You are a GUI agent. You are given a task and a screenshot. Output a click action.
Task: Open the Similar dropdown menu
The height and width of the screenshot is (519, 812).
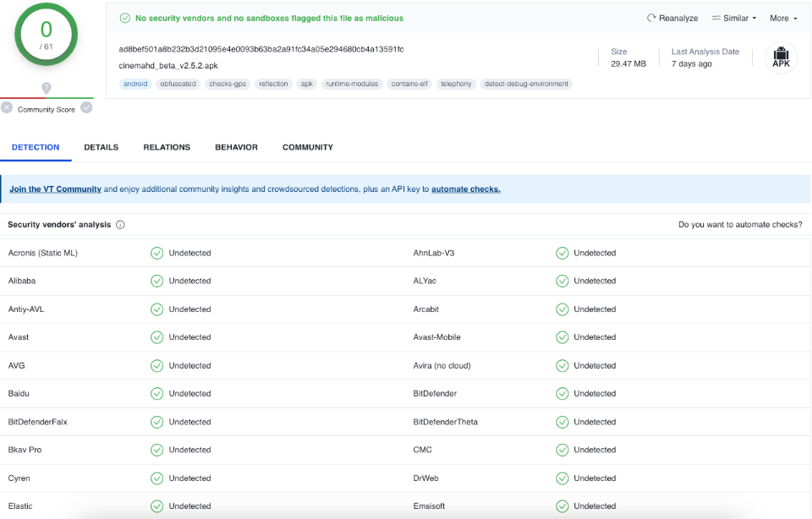pyautogui.click(x=734, y=18)
